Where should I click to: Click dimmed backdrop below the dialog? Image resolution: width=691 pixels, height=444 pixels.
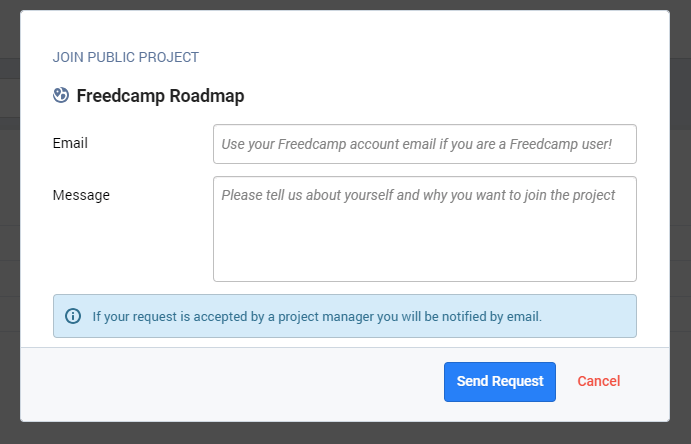pyautogui.click(x=345, y=433)
